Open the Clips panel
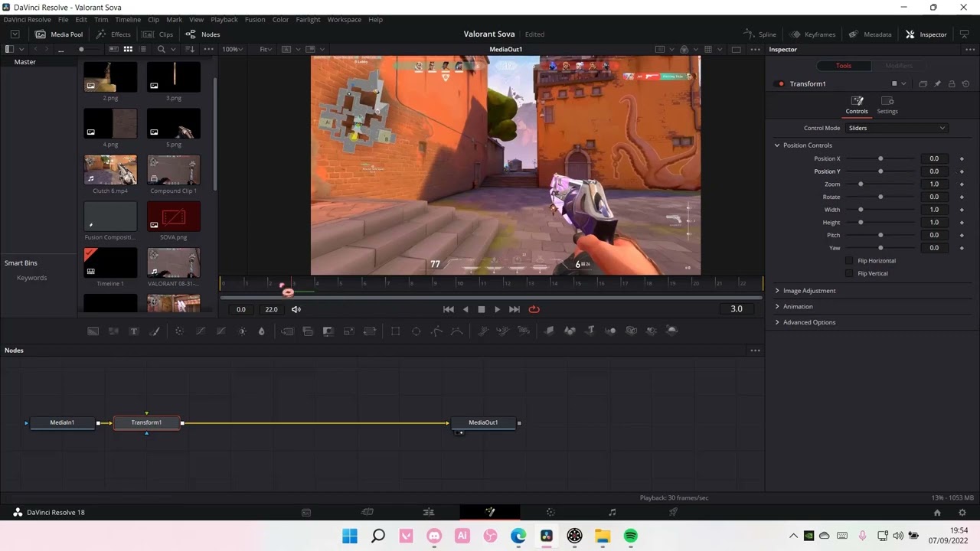Image resolution: width=980 pixels, height=551 pixels. point(158,34)
